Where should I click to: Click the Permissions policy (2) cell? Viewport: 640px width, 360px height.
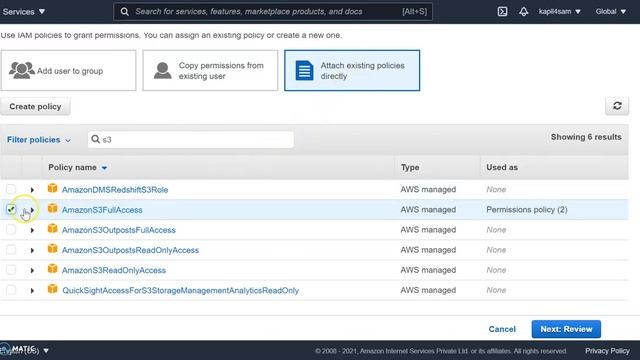coord(527,209)
